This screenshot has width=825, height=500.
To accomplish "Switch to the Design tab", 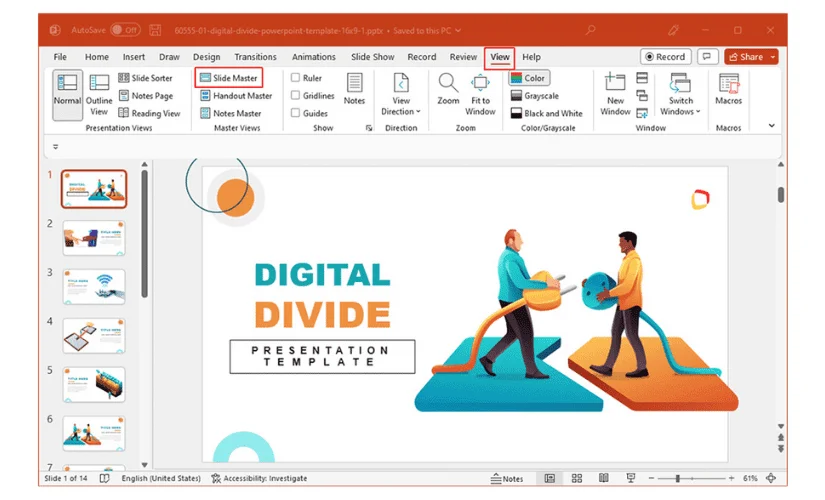I will point(206,57).
